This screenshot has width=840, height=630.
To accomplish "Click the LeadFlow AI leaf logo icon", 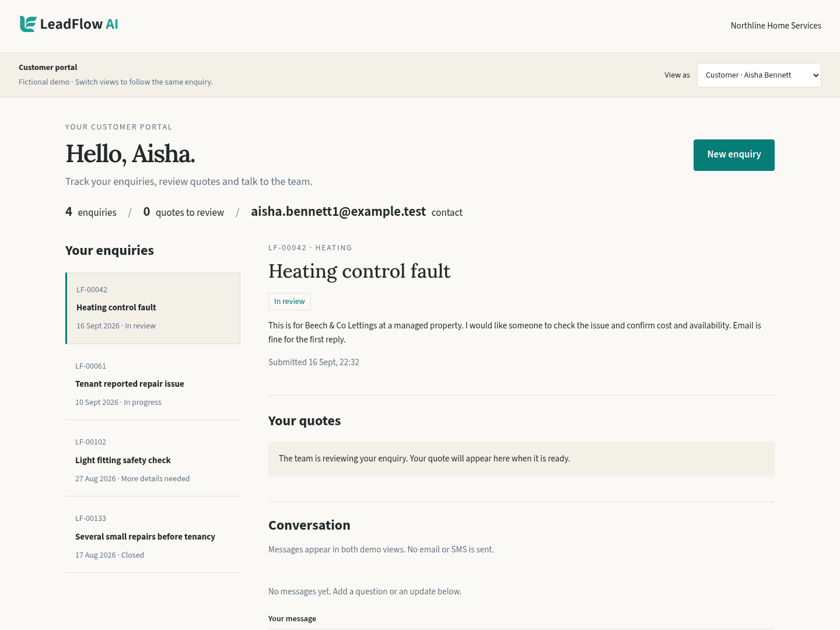I will 28,24.
